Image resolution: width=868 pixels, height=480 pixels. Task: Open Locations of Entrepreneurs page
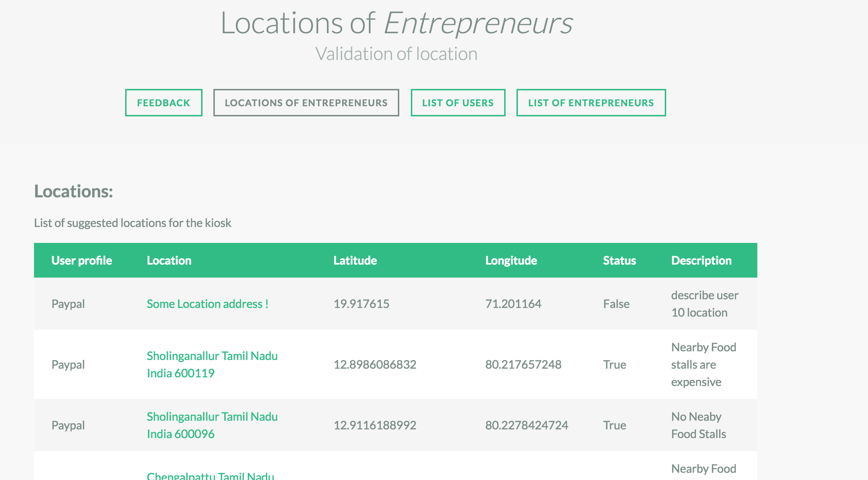[306, 103]
